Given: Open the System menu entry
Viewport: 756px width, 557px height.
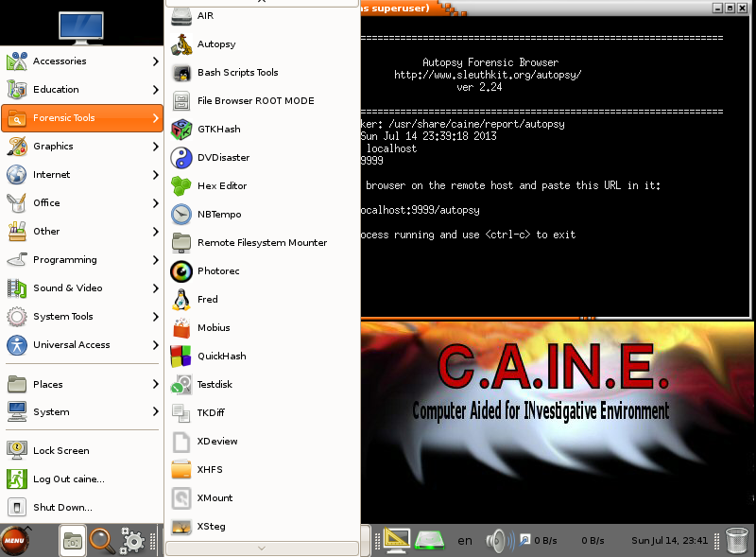Looking at the screenshot, I should click(82, 412).
